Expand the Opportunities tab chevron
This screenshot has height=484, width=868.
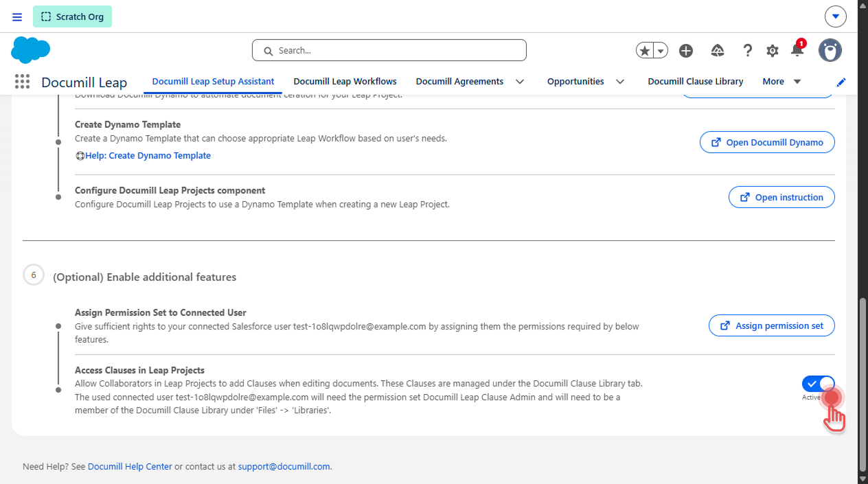click(620, 82)
